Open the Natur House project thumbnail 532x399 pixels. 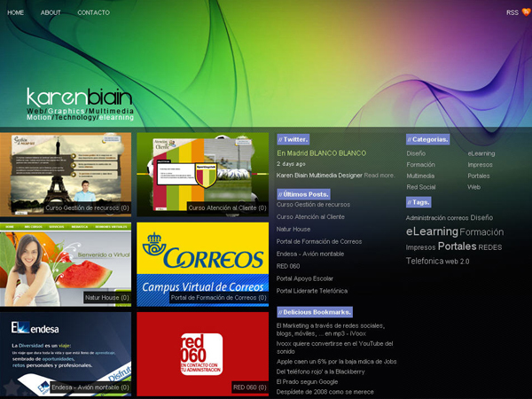click(66, 264)
